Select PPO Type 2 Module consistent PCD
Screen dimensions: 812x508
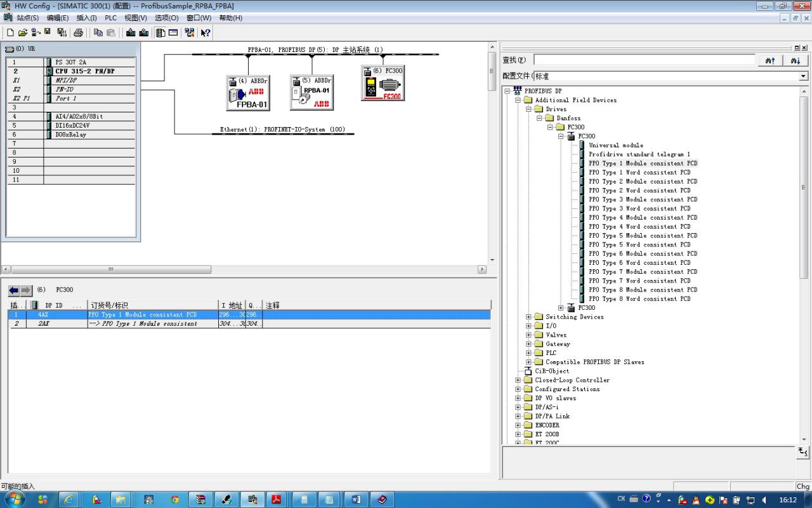pos(643,182)
